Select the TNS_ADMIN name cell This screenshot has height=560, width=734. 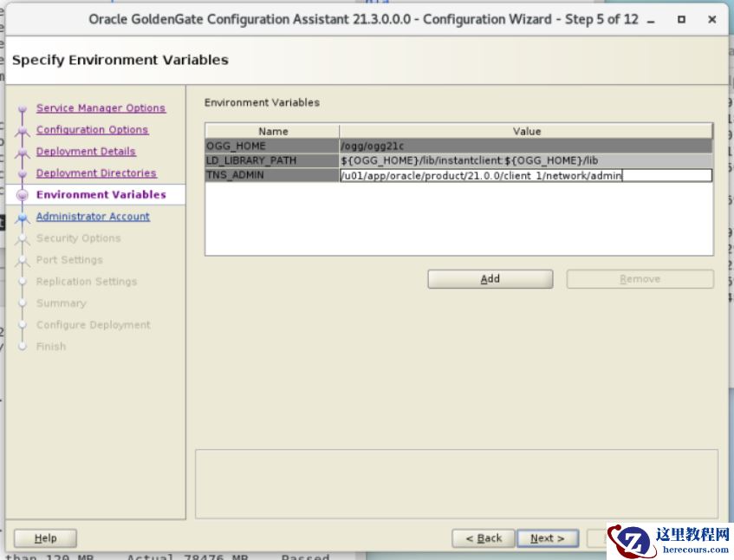272,175
